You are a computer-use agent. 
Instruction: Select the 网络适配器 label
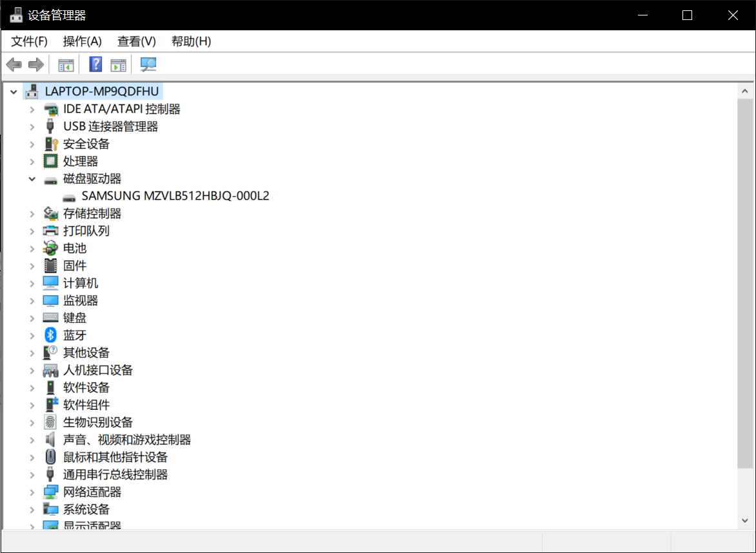pyautogui.click(x=92, y=492)
